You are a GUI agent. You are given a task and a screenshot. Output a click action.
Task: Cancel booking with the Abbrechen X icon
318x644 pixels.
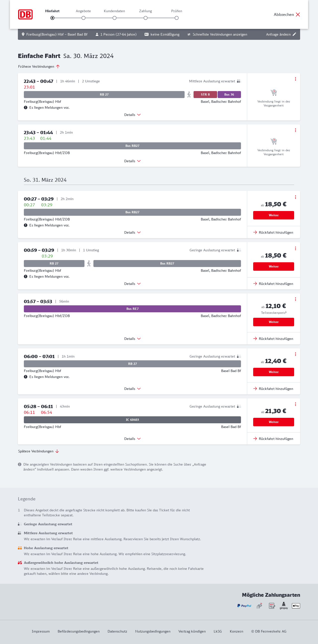click(298, 14)
